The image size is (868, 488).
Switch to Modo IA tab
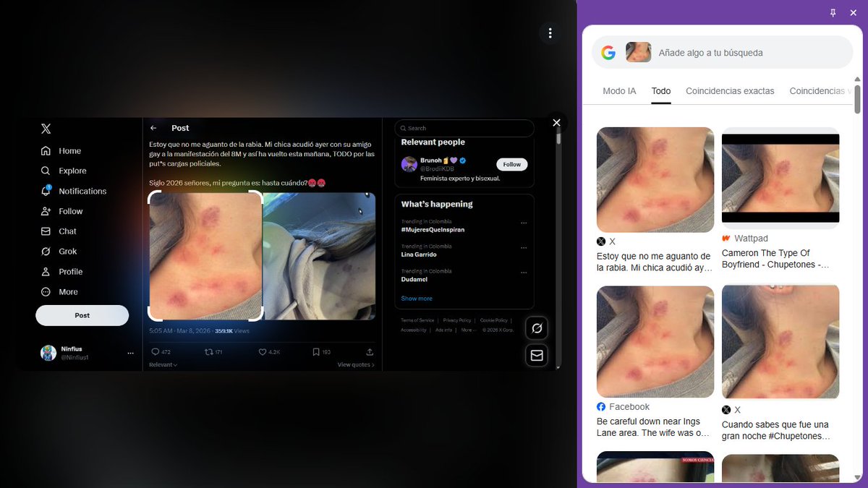[x=619, y=91]
